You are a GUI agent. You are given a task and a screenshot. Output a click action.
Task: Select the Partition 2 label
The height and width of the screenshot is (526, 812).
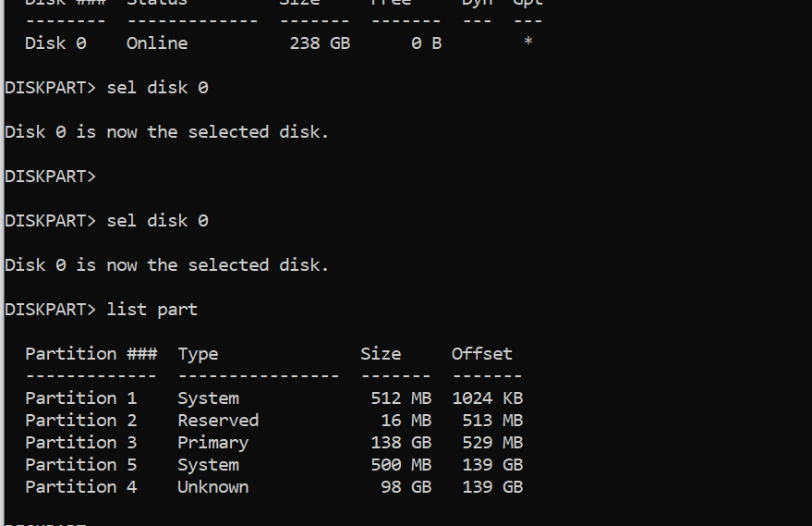coord(80,421)
